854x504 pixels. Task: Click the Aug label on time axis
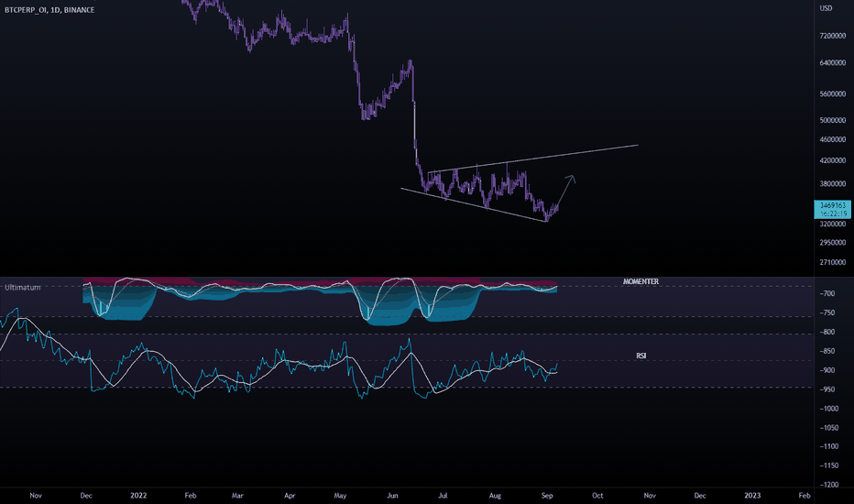pos(495,495)
